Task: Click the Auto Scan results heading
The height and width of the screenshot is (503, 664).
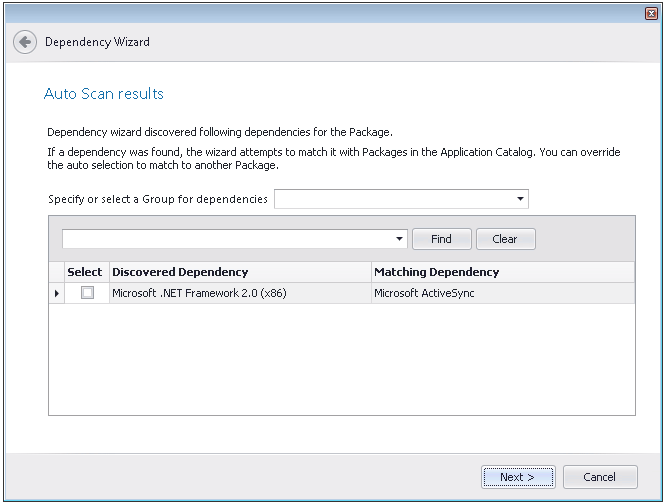Action: 104,94
